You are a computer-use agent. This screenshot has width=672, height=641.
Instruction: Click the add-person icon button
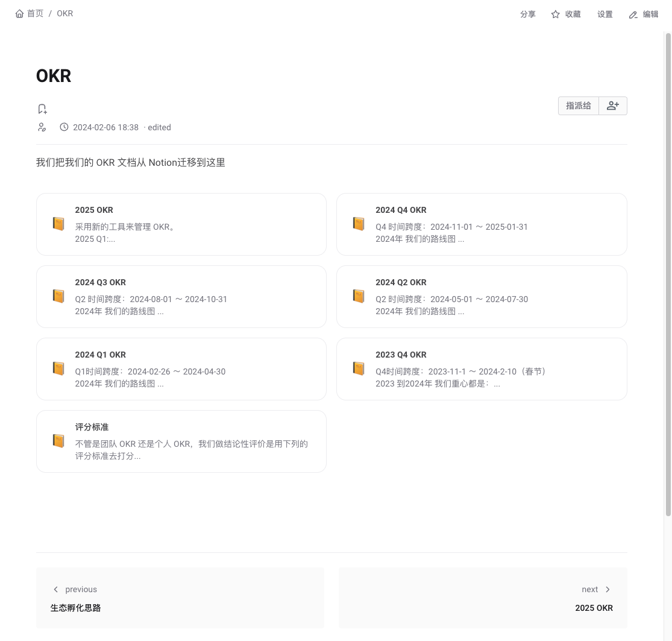tap(613, 106)
